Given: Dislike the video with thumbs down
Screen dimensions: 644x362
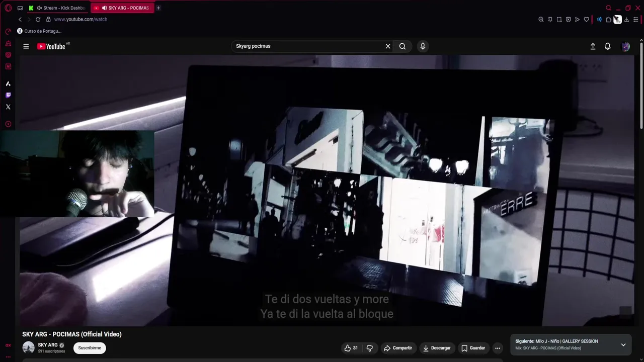Looking at the screenshot, I should pos(370,348).
